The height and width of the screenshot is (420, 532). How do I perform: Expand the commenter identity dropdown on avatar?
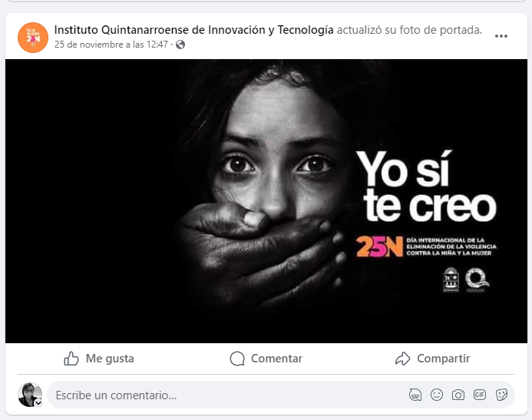38,402
